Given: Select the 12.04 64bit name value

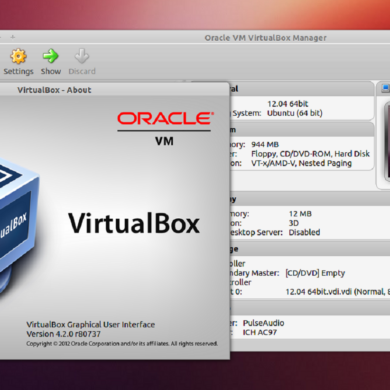Looking at the screenshot, I should click(288, 104).
